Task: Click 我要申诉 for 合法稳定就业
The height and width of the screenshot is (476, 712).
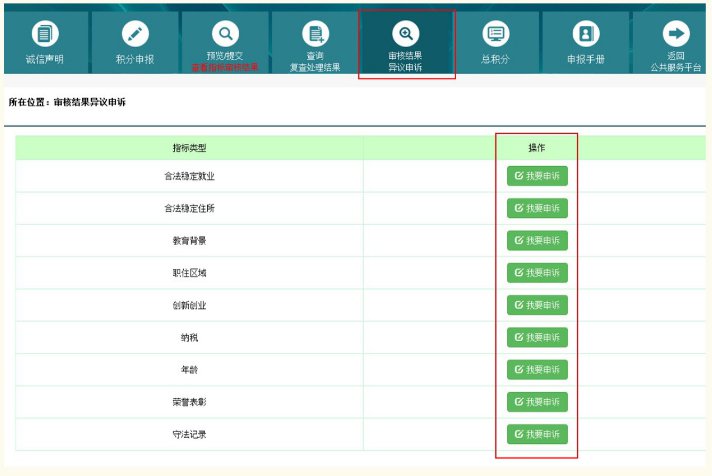Action: (x=537, y=176)
